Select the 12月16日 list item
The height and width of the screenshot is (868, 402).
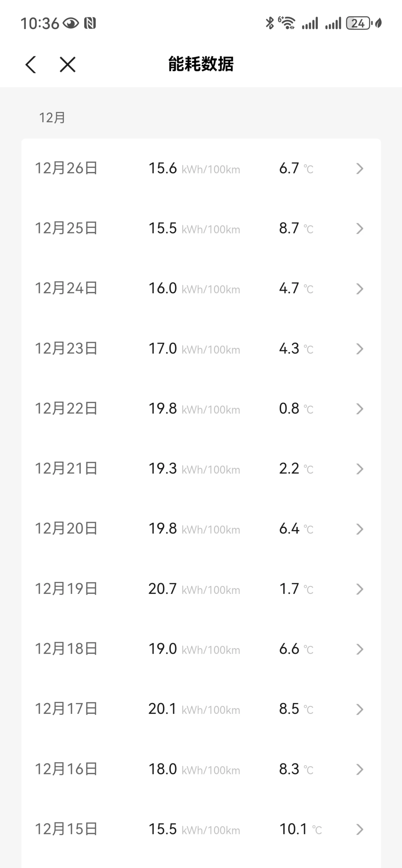(x=201, y=769)
